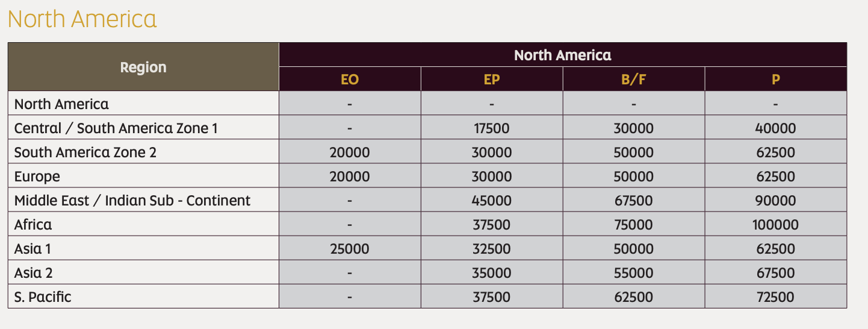868x329 pixels.
Task: Select the 100000 value in Africa row
Action: (x=775, y=225)
